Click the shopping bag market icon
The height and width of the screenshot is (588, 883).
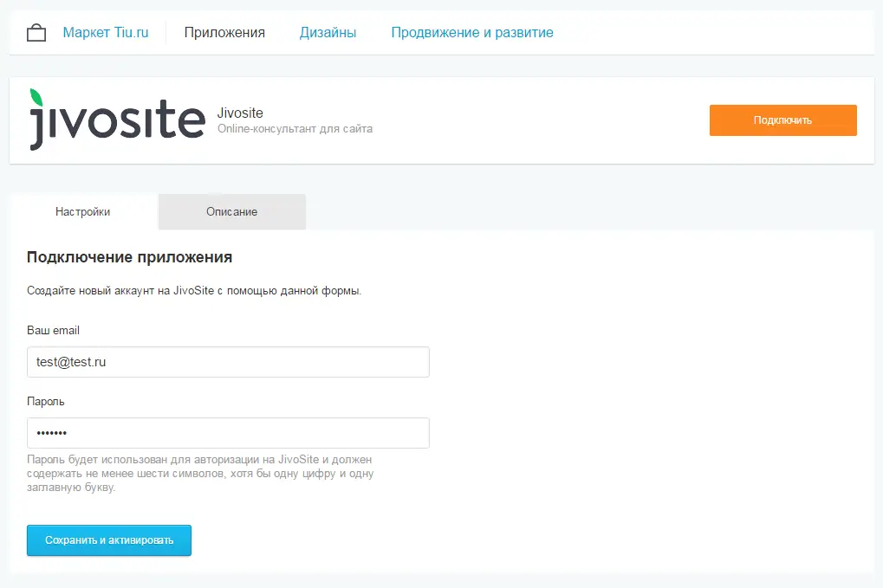(36, 33)
